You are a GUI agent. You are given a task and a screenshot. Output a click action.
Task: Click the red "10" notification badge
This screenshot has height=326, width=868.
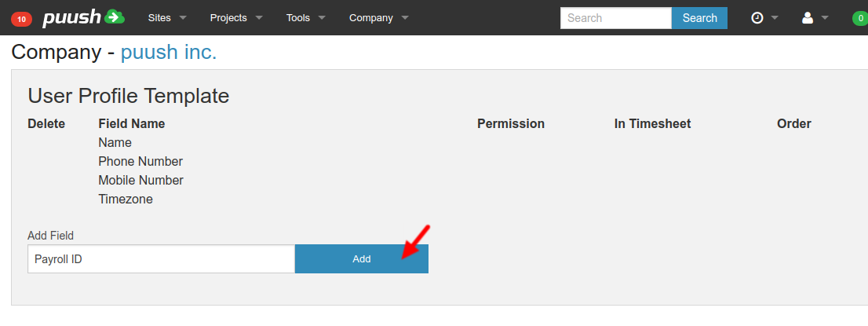point(21,18)
